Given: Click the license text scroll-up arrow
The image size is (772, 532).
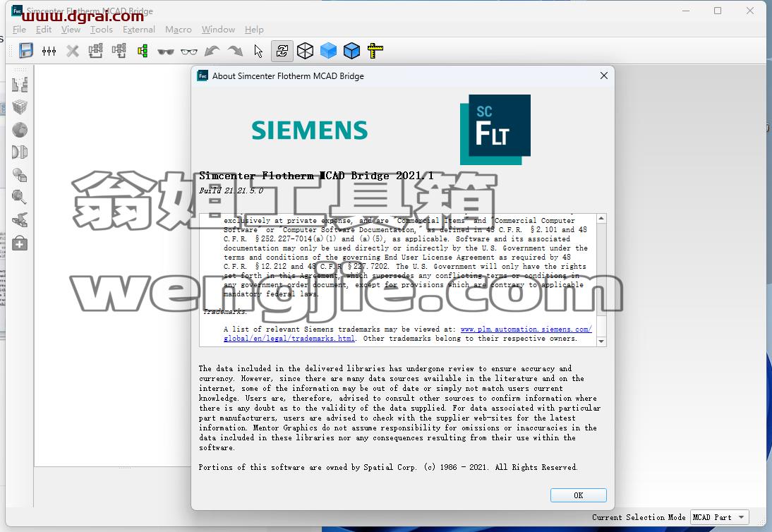Looking at the screenshot, I should click(x=601, y=218).
